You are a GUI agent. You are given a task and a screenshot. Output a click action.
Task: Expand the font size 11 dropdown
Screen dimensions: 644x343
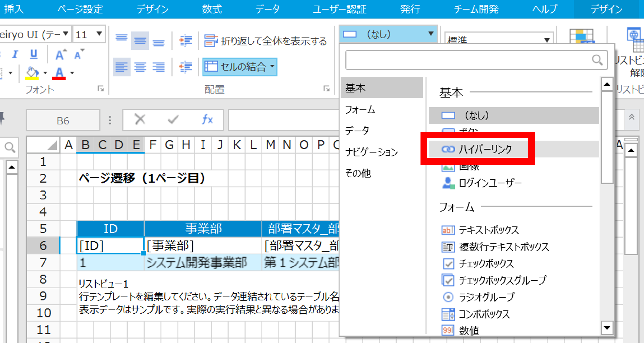99,34
